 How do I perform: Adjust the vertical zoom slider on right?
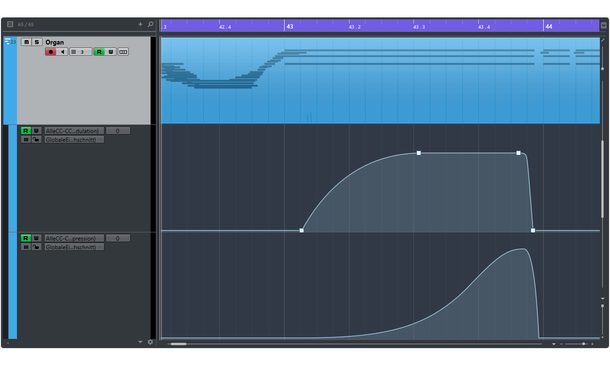(x=603, y=306)
